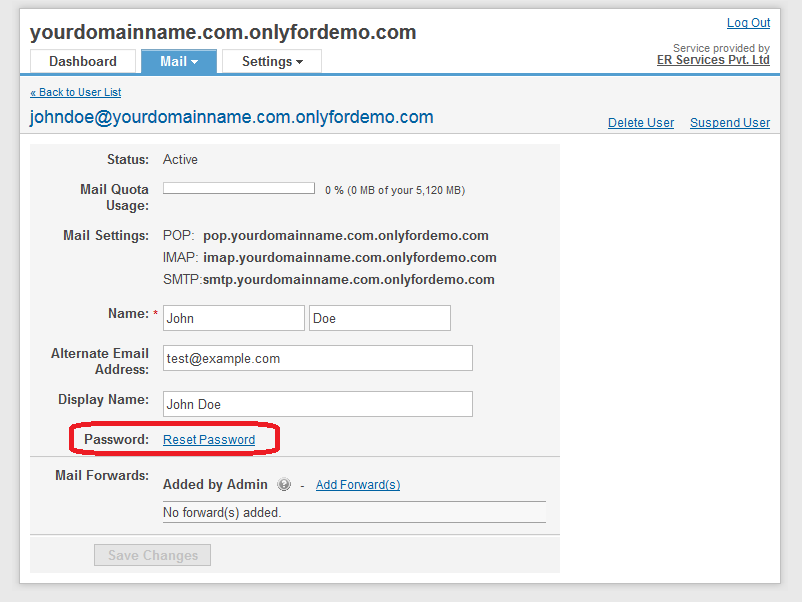The image size is (802, 602).
Task: Click the johndoe email address heading
Action: point(232,117)
